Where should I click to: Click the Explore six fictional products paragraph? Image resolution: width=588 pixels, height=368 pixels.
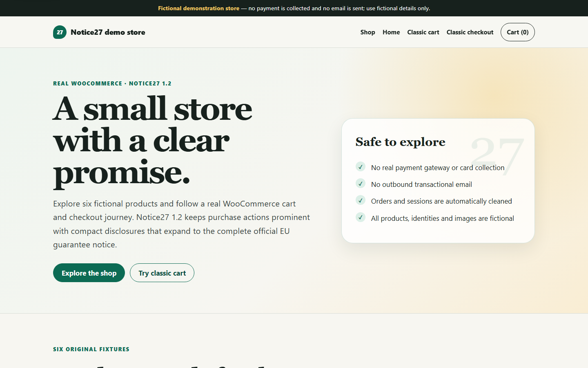pos(182,224)
